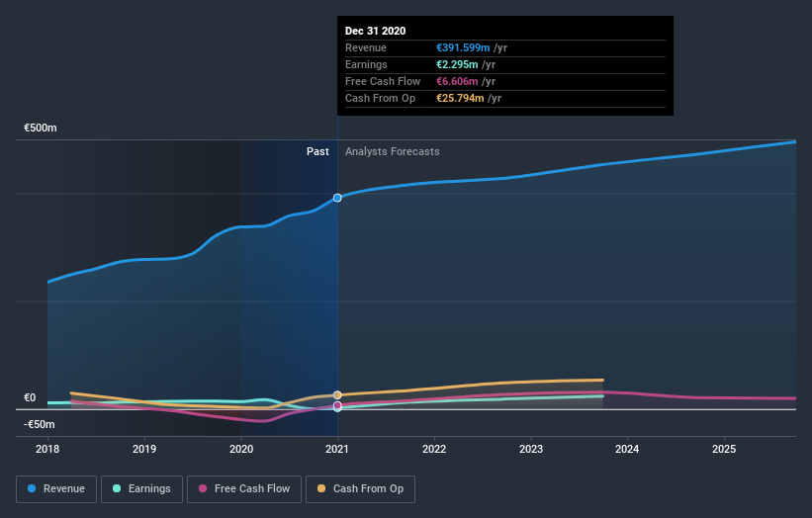Click the Free Cash Flow label in tooltip
The width and height of the screenshot is (812, 518).
tap(383, 82)
